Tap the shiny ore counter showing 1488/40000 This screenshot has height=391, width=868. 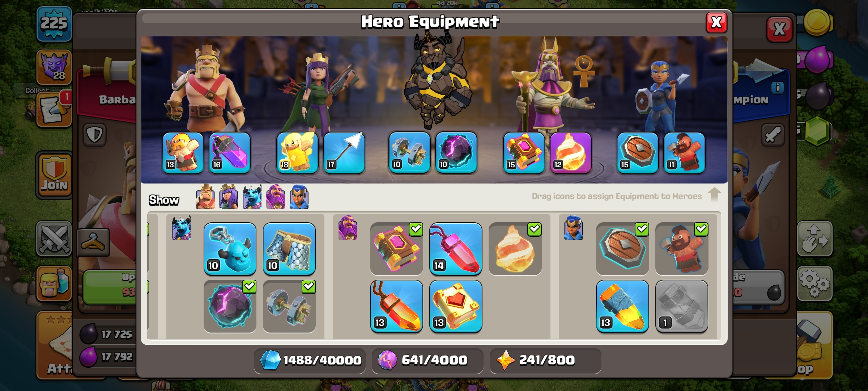tap(310, 360)
